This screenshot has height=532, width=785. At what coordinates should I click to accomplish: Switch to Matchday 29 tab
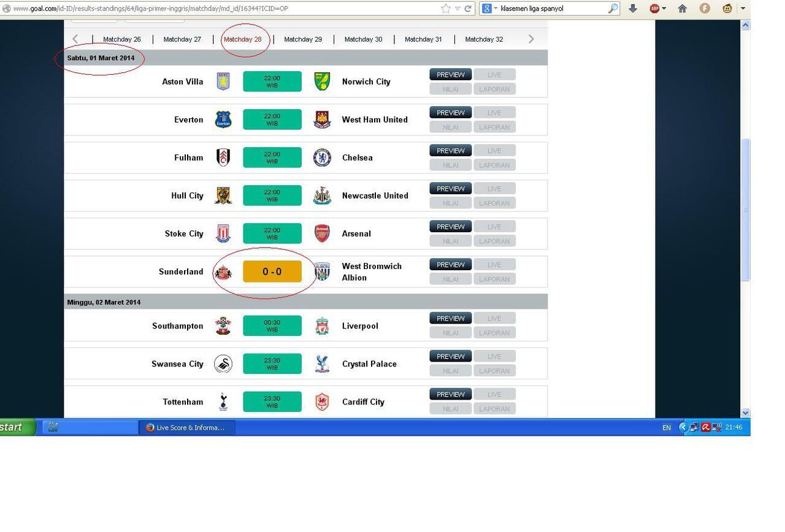[x=303, y=39]
